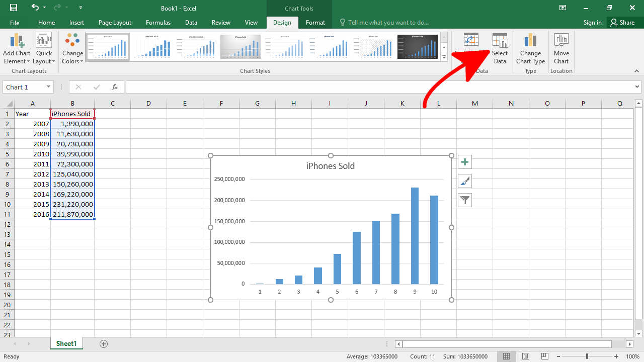Select the dark background chart style thumbnail
The height and width of the screenshot is (362, 644).
pyautogui.click(x=417, y=47)
